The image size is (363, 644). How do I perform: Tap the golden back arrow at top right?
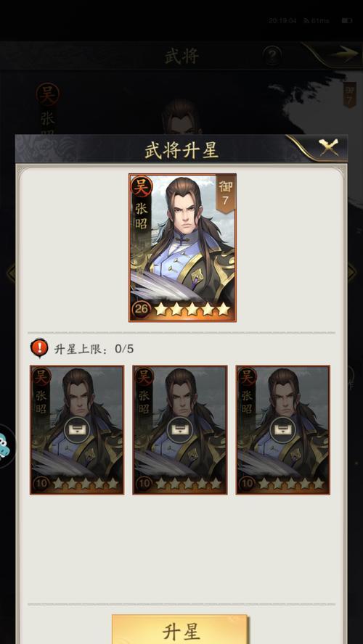tap(343, 54)
